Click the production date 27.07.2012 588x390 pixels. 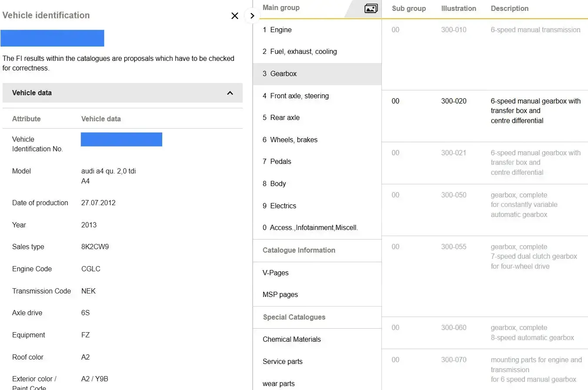coord(98,203)
